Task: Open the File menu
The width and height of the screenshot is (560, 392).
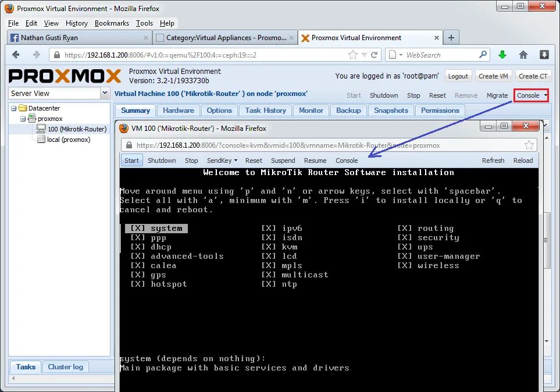Action: pyautogui.click(x=13, y=23)
